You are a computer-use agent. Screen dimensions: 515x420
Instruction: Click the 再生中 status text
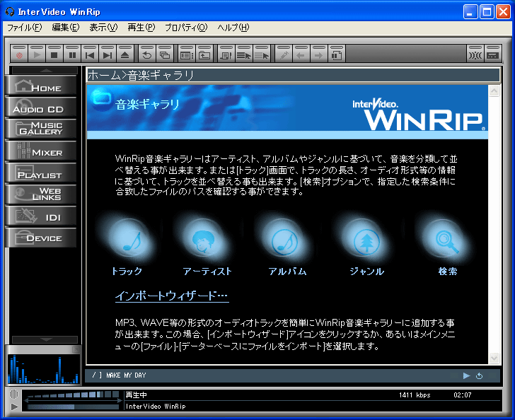[136, 395]
